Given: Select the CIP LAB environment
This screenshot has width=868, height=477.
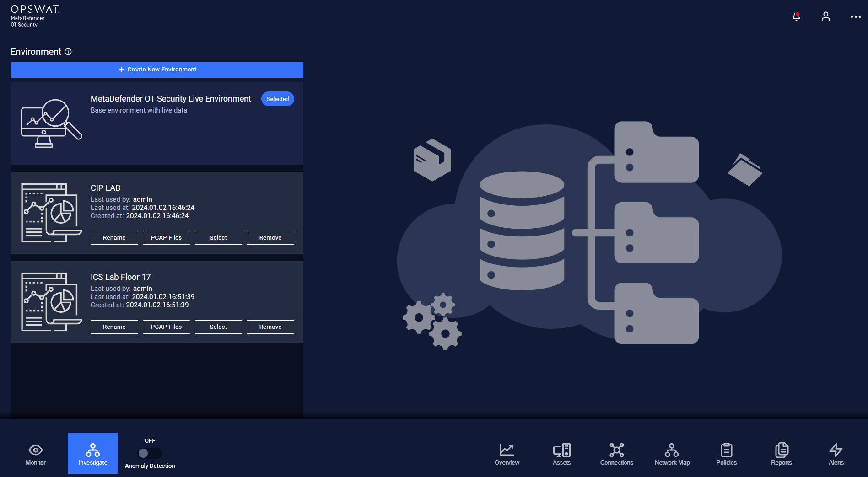Looking at the screenshot, I should (218, 238).
